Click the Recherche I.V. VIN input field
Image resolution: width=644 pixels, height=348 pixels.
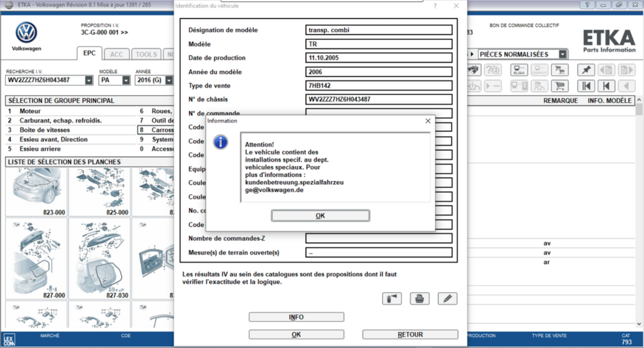46,80
